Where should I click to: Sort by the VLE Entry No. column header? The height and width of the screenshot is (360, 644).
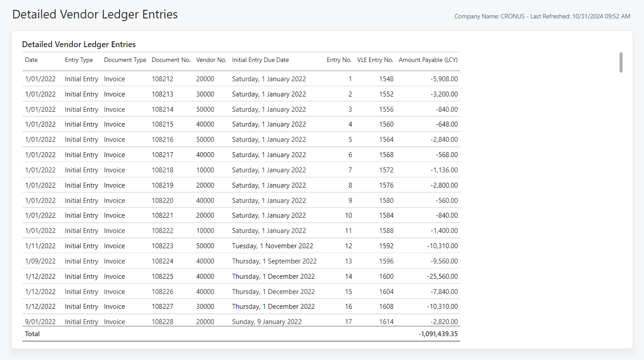(x=375, y=60)
